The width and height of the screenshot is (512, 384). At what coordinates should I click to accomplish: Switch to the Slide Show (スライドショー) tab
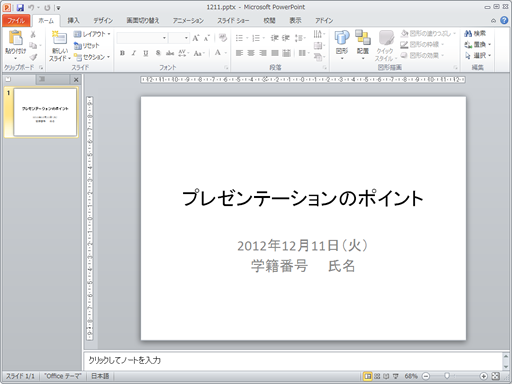click(x=233, y=21)
